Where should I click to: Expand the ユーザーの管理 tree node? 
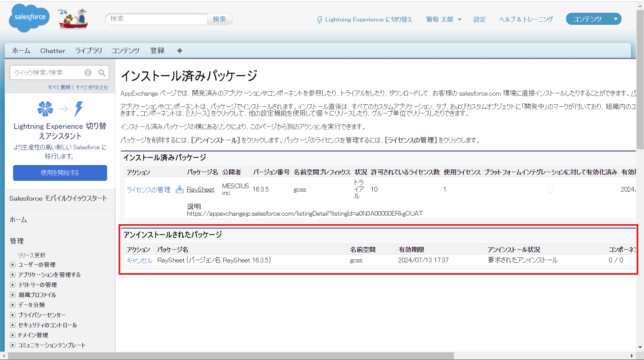[13, 265]
